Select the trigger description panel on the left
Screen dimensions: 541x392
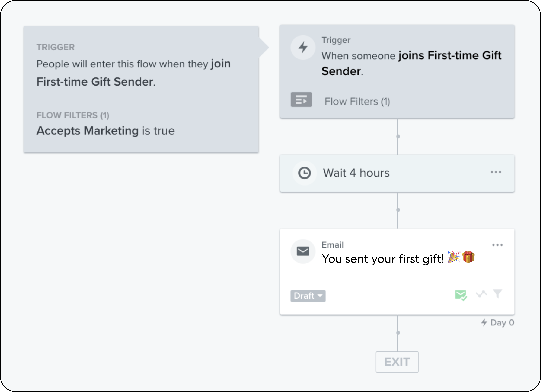click(141, 88)
